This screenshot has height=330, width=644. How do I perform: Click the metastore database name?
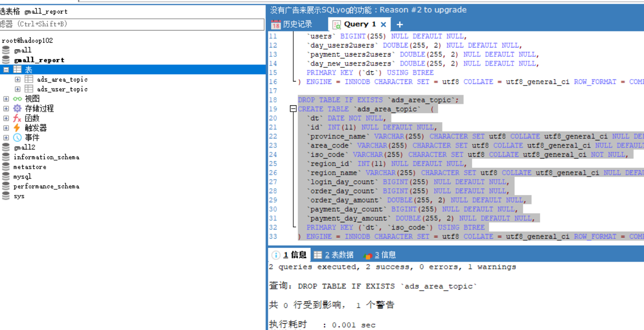pos(30,167)
